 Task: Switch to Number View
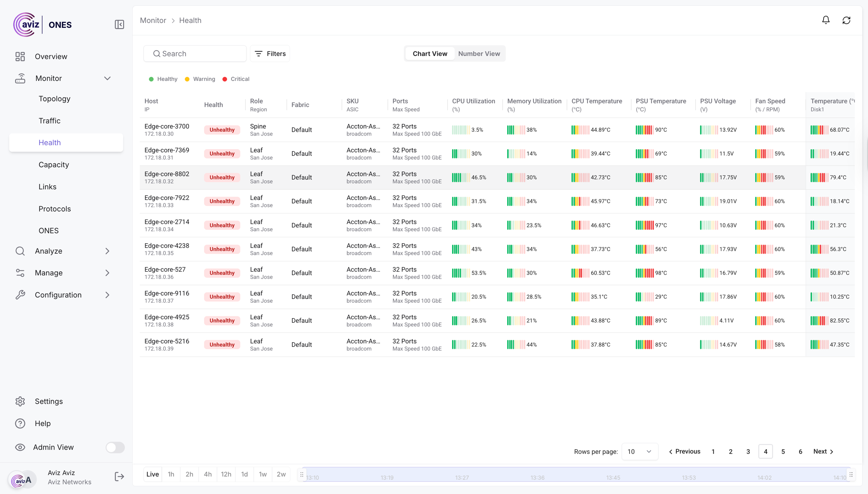pyautogui.click(x=479, y=53)
